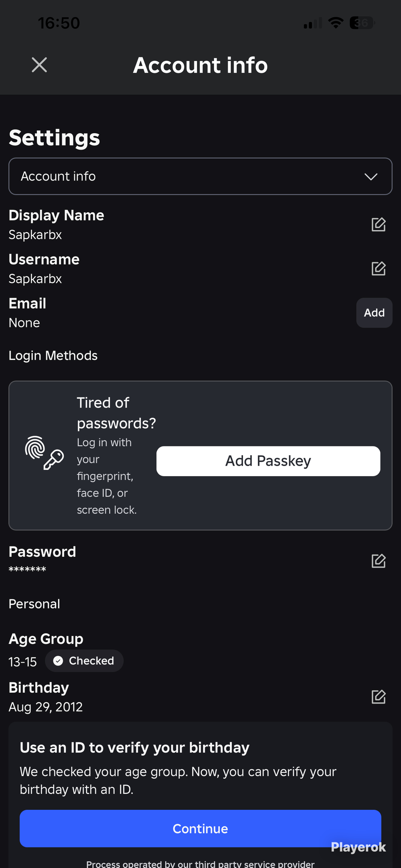Tap the Wi-Fi status icon
The image size is (401, 868).
pyautogui.click(x=336, y=23)
